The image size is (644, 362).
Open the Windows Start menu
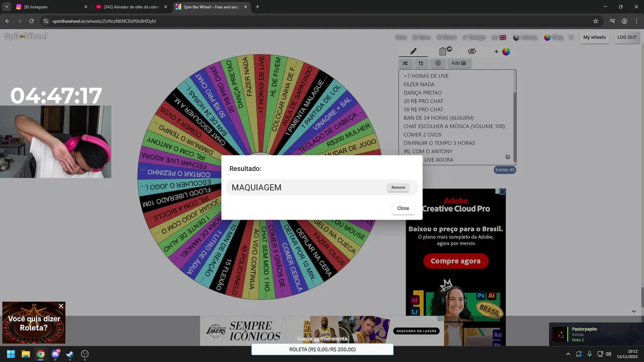click(x=11, y=354)
